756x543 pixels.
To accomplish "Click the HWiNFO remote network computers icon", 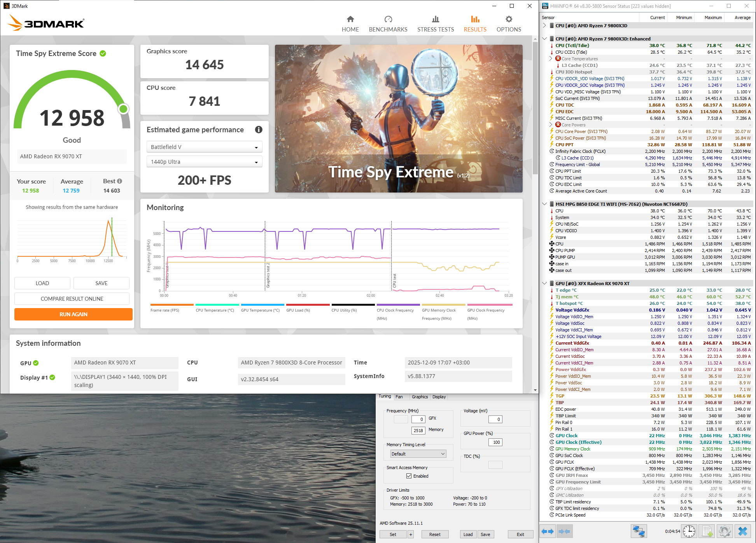I will [639, 531].
